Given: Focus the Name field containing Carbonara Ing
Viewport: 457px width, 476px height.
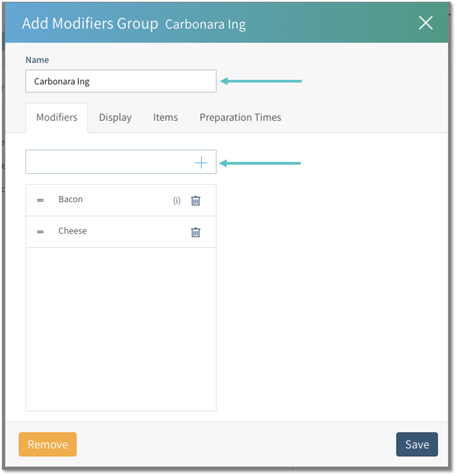Looking at the screenshot, I should point(121,81).
